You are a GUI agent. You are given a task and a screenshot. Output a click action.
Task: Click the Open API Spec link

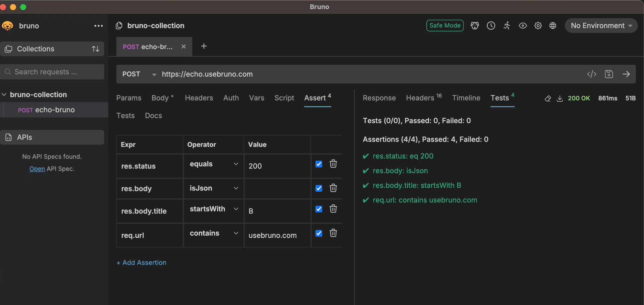(x=37, y=169)
